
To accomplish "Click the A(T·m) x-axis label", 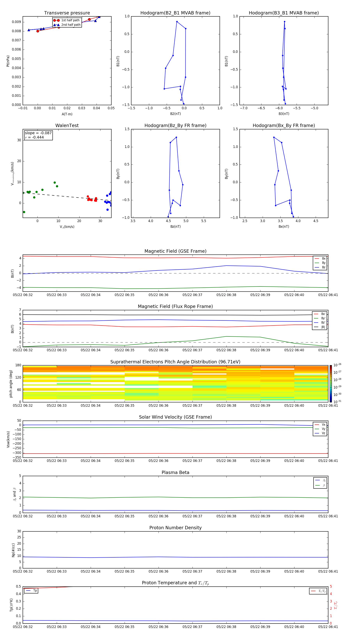I will tap(67, 114).
